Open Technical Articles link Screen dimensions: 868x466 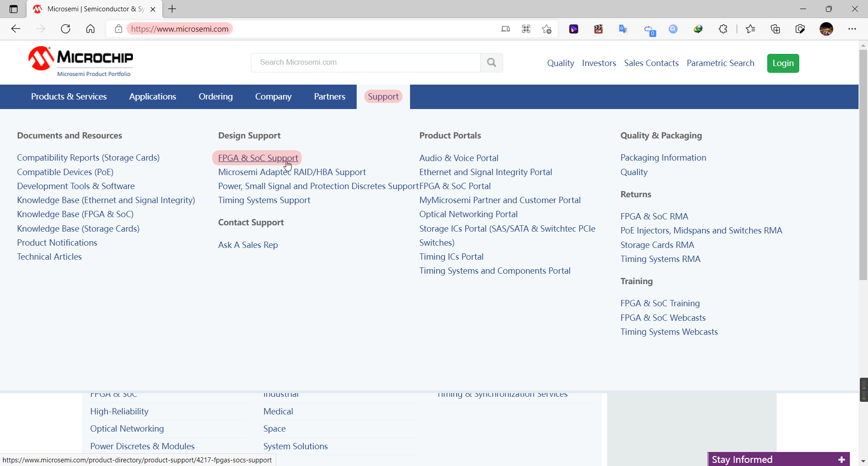[49, 257]
